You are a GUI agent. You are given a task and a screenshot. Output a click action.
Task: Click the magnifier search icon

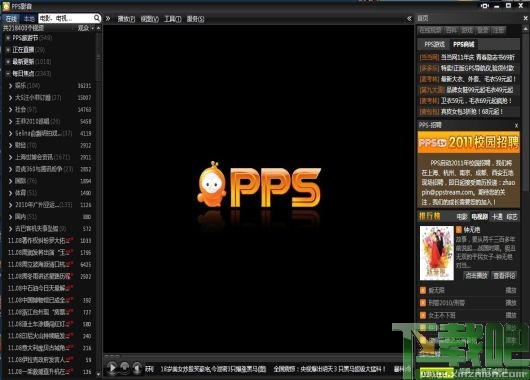pyautogui.click(x=97, y=18)
